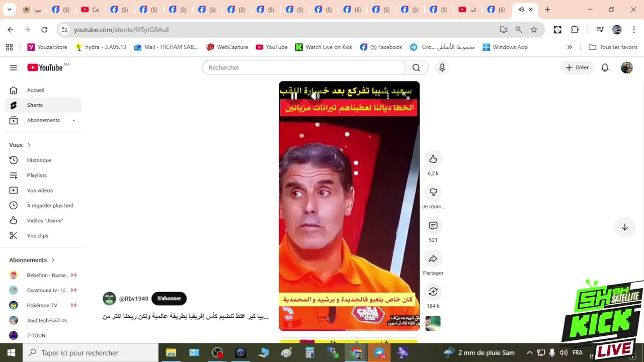Switch to the YouTube tab labelled Co
The height and width of the screenshot is (362, 644).
90,10
